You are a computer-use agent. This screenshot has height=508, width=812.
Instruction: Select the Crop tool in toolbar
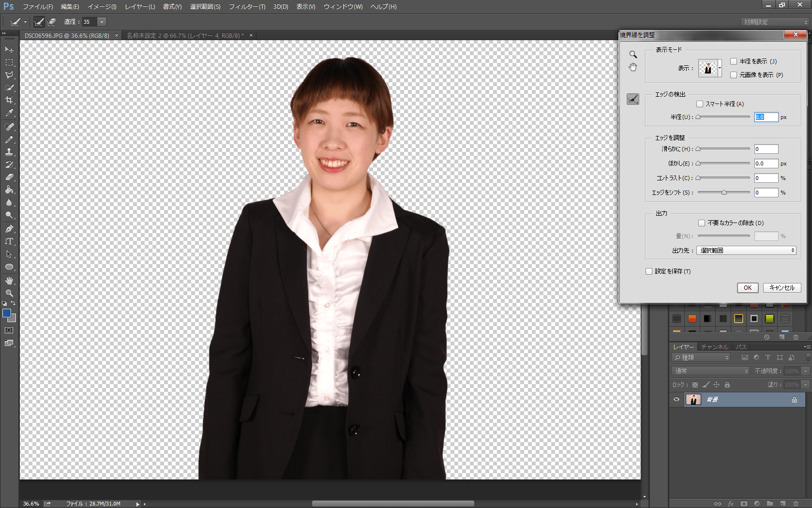9,100
